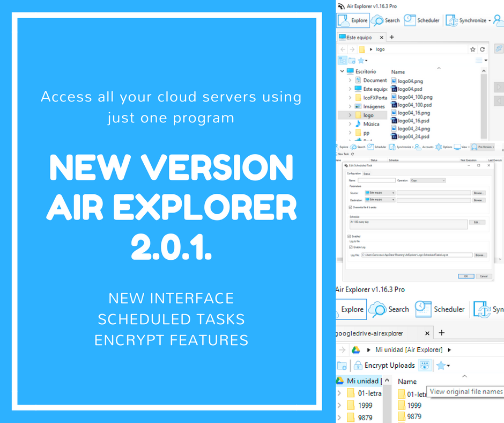Image resolution: width=504 pixels, height=423 pixels.
Task: Open the Source Este equipo dropdown
Action: [380, 193]
